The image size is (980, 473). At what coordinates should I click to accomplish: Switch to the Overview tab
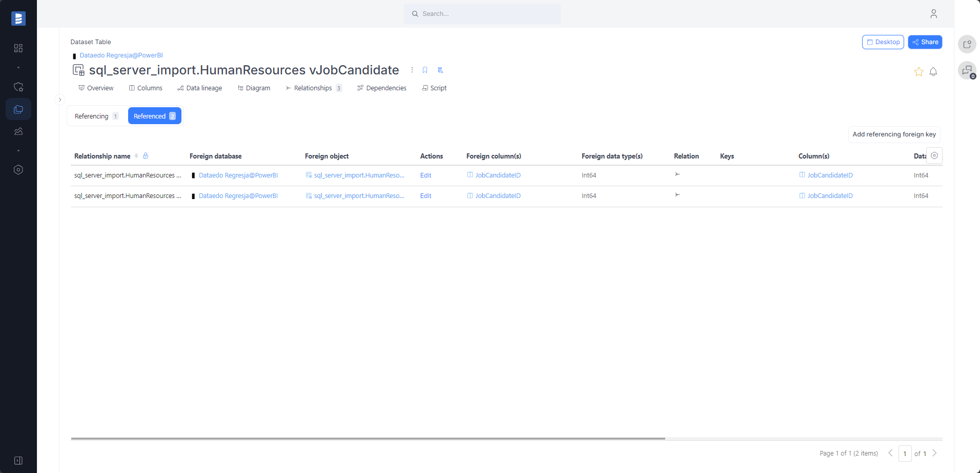click(x=96, y=88)
